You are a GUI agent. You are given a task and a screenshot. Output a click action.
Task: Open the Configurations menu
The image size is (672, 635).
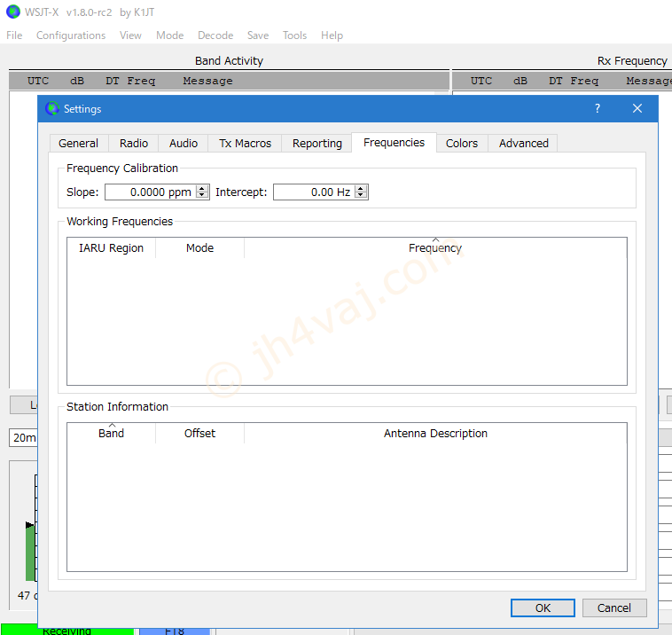pyautogui.click(x=71, y=35)
